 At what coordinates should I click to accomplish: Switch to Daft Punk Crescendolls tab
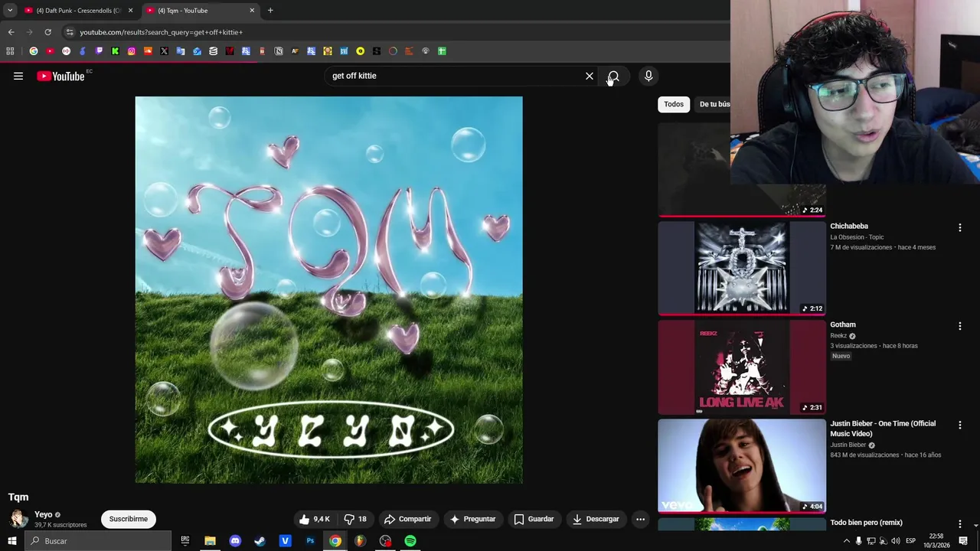[77, 11]
